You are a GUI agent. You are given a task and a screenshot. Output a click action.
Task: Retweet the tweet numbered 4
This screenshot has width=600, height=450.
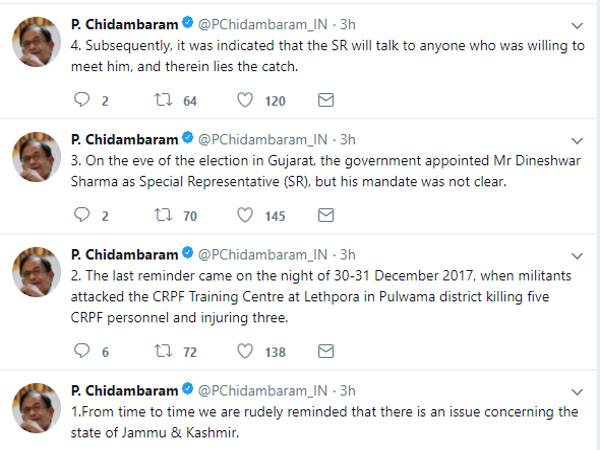coord(159,100)
